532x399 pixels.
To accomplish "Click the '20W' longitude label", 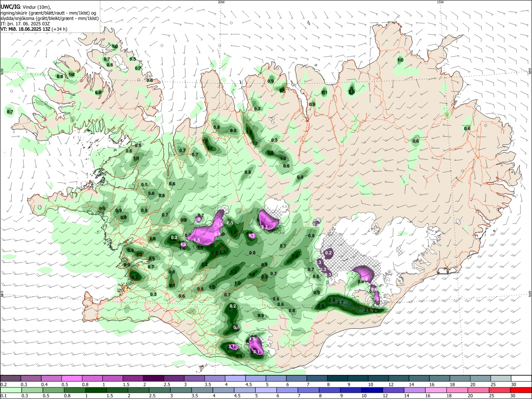I will [221, 2].
